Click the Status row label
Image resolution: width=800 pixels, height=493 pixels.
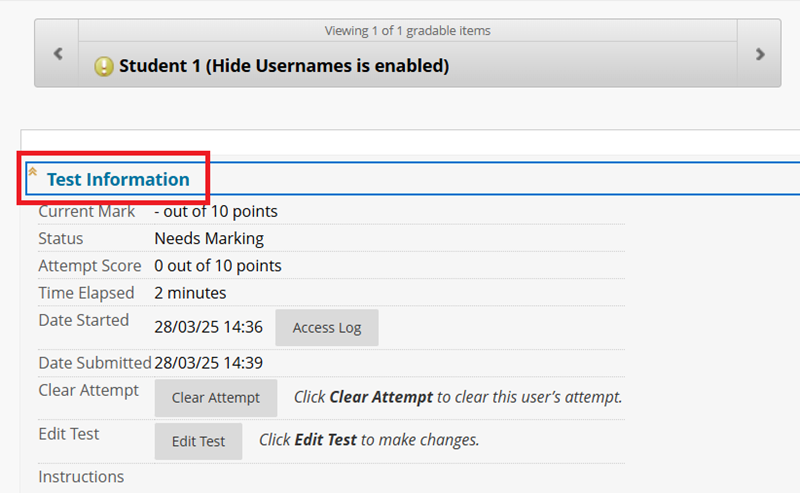pos(61,239)
